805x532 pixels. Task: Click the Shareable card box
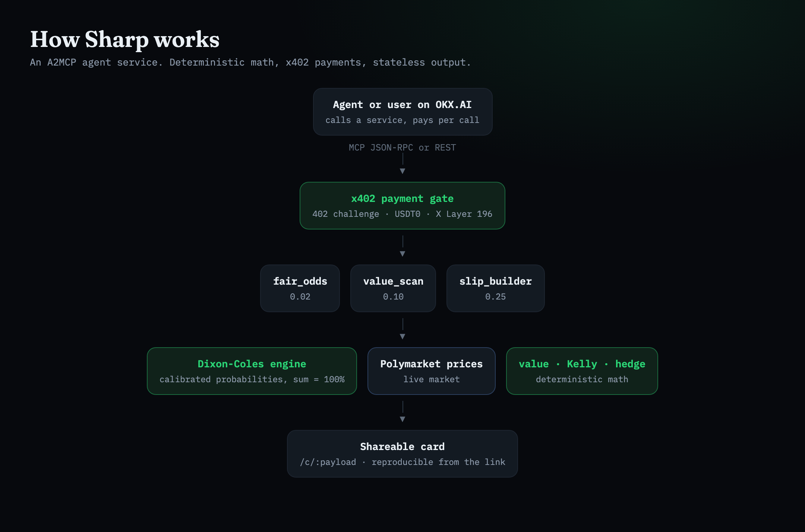402,454
